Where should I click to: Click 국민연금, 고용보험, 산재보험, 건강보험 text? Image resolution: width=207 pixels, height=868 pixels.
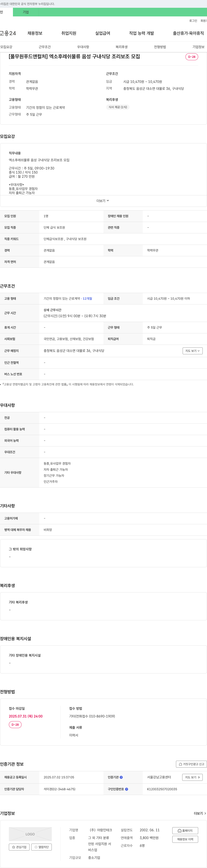69,339
